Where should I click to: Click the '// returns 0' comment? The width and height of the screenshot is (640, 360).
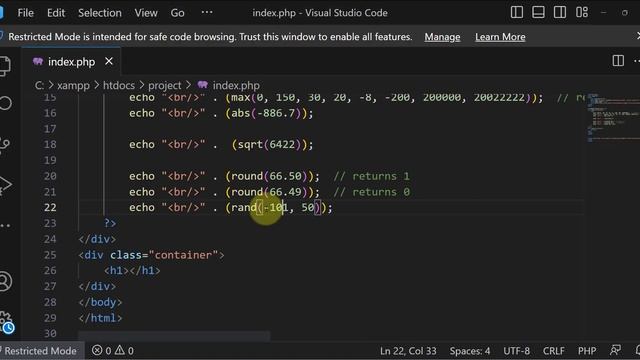click(x=371, y=192)
